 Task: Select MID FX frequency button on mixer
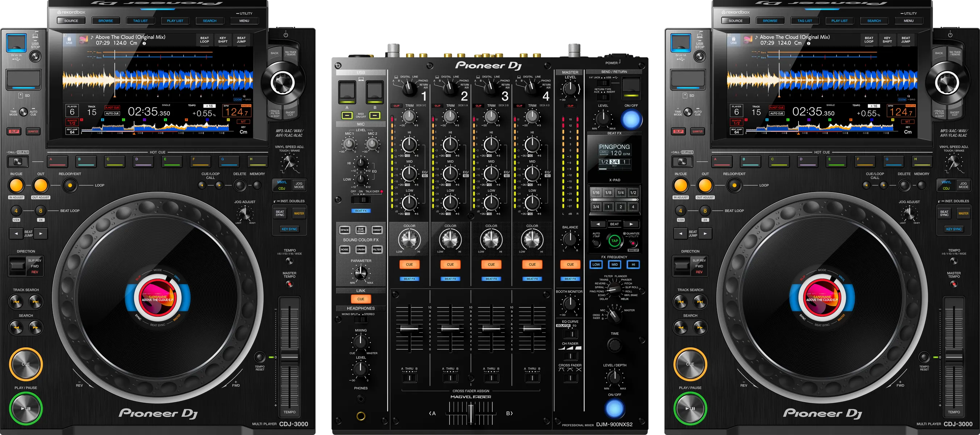(614, 265)
